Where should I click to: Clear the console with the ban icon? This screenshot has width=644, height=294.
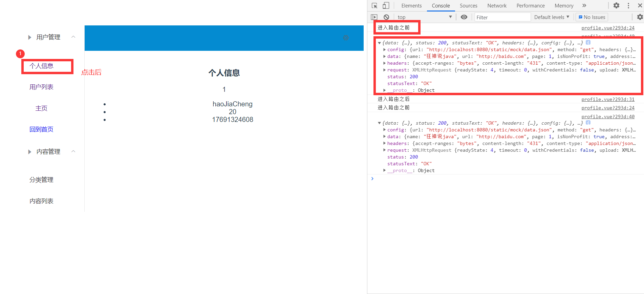(386, 17)
